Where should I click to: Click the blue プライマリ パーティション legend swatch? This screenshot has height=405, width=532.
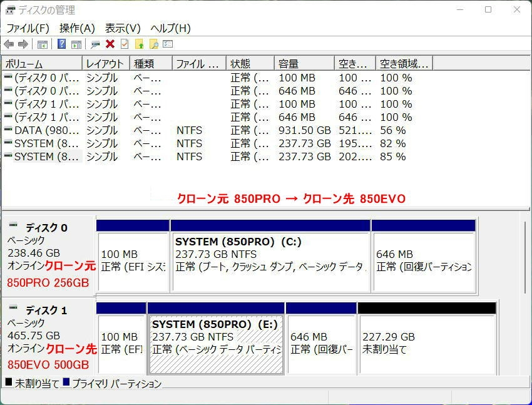[x=66, y=382]
